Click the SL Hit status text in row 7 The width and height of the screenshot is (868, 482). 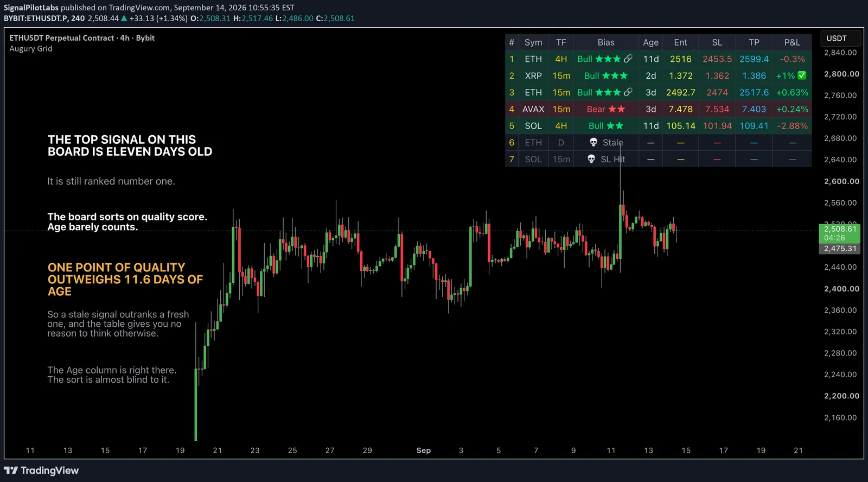613,160
